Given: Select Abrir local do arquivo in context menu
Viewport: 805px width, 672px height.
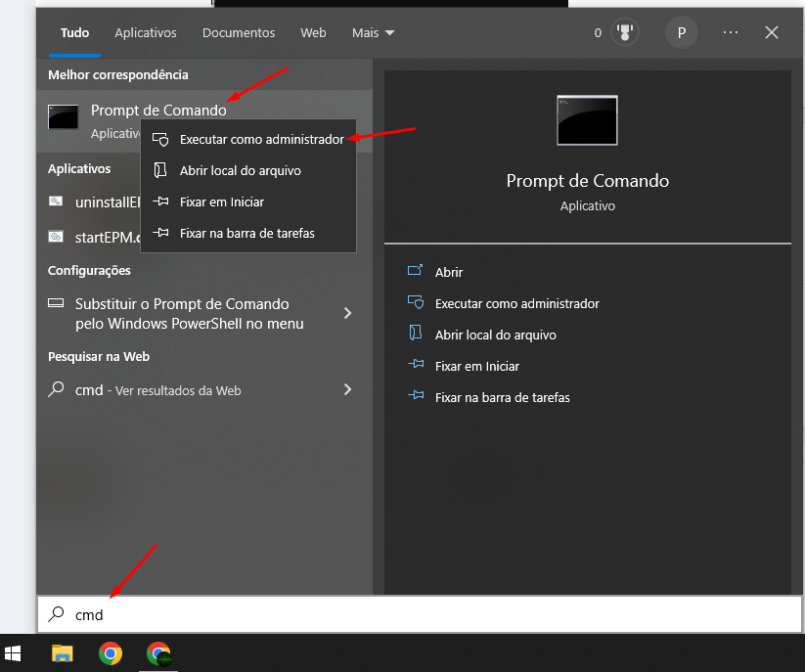Looking at the screenshot, I should 240,170.
